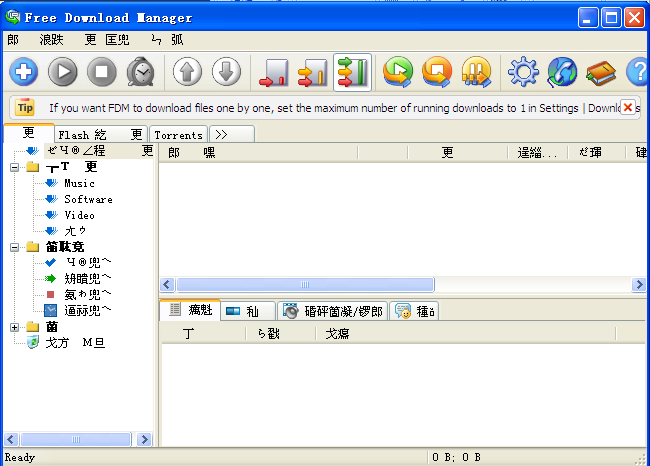Click the second column header in log pane
The height and width of the screenshot is (466, 650).
coord(281,334)
